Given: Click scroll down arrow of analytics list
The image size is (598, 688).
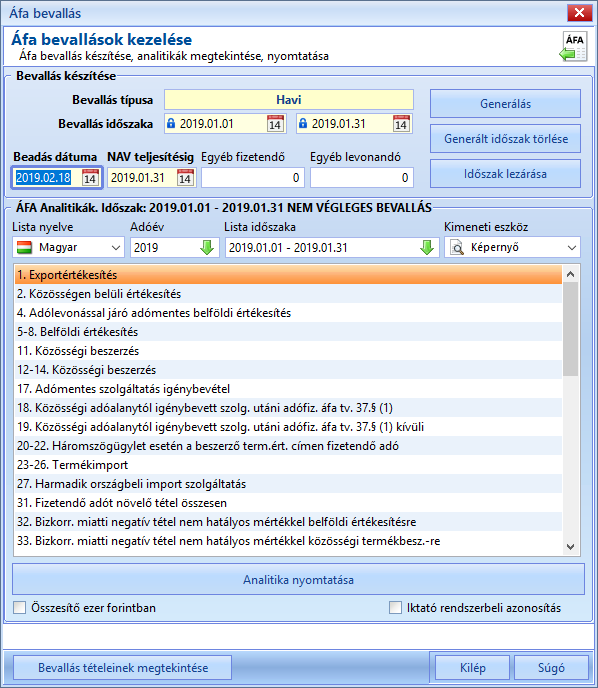Looking at the screenshot, I should (570, 546).
